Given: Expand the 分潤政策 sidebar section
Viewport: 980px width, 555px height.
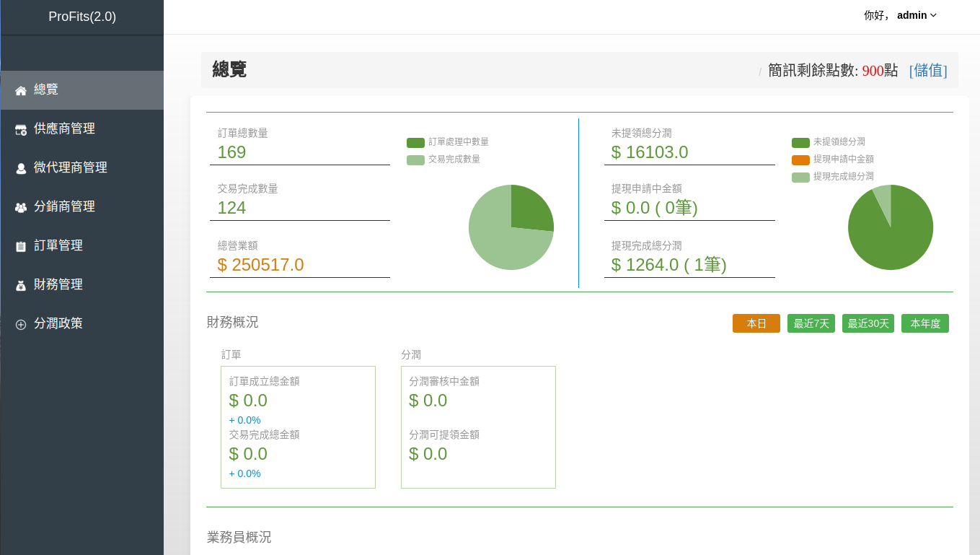Looking at the screenshot, I should (x=58, y=323).
